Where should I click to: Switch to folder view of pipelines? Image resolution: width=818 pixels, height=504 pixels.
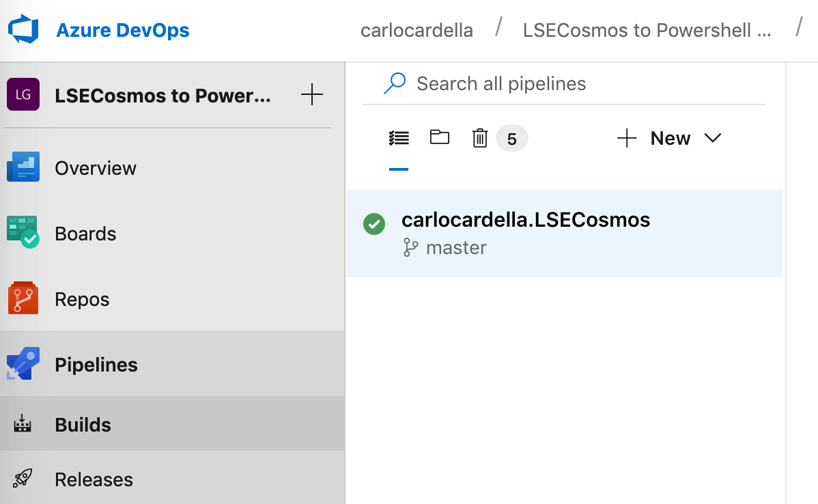tap(440, 137)
